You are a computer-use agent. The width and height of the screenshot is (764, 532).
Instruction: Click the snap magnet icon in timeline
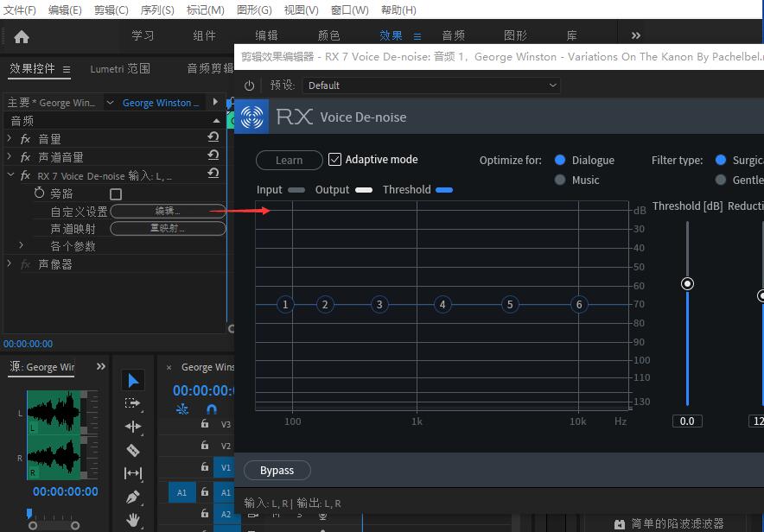212,408
